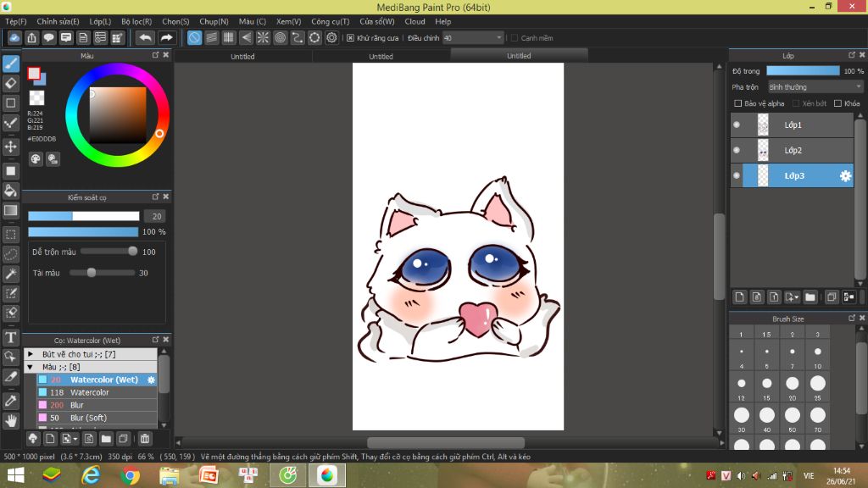Hide the Lớp3 layer

[x=737, y=176]
